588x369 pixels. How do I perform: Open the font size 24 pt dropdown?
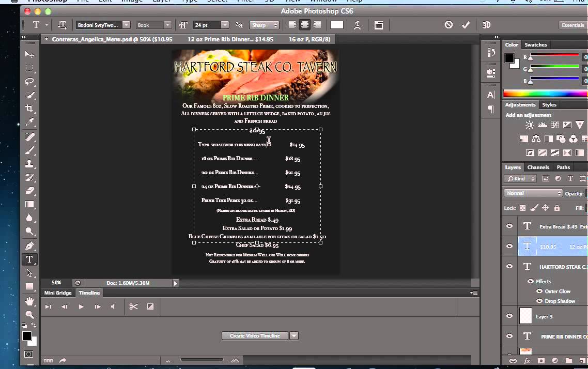225,25
